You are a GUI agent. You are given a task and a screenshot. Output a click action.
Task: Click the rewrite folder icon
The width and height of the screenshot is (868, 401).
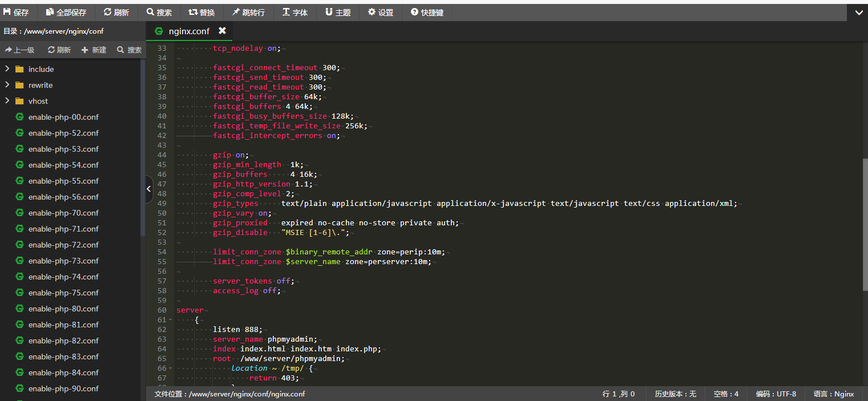click(x=19, y=85)
